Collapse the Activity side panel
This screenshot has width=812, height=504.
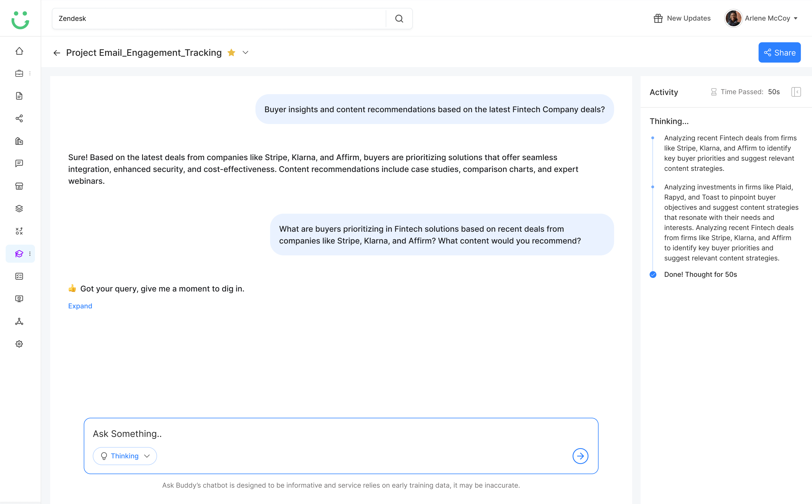pyautogui.click(x=796, y=92)
